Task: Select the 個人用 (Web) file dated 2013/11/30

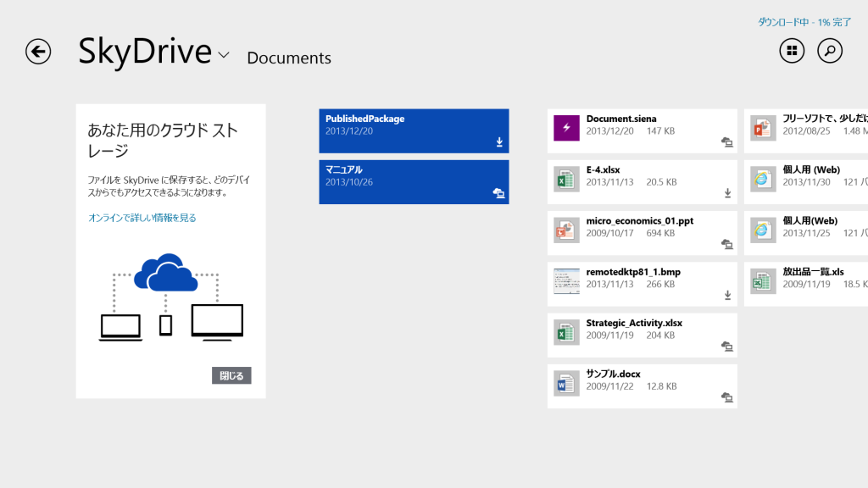Action: pyautogui.click(x=811, y=169)
